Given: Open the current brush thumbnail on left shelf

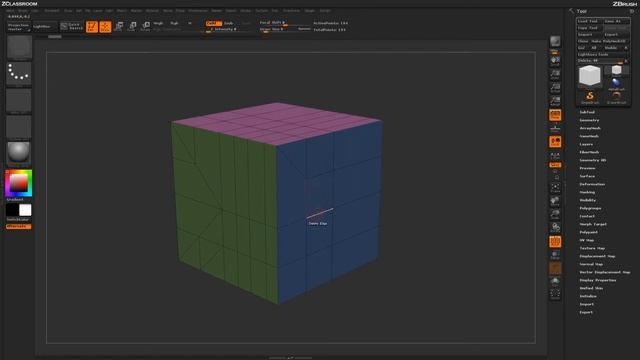Looking at the screenshot, I should [19, 47].
